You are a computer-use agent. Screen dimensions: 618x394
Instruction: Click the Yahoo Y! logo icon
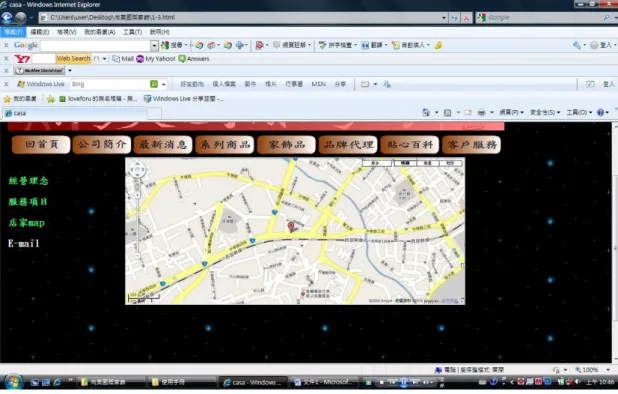[22, 59]
